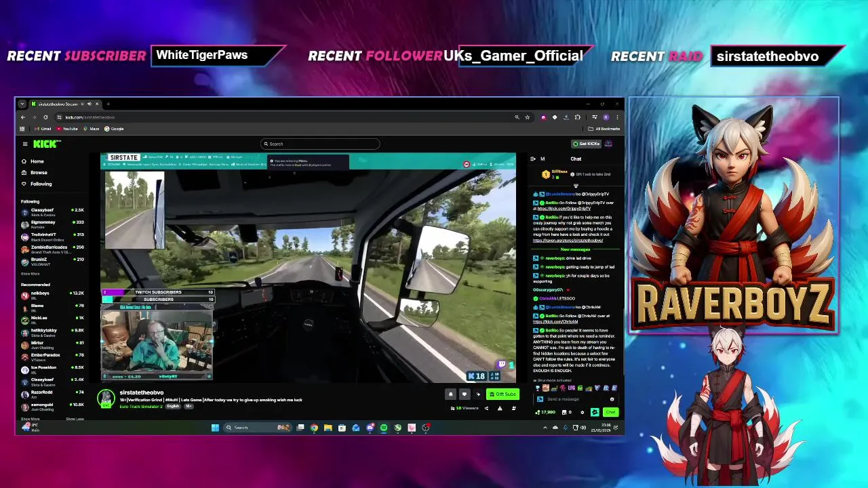Reload the browser page

45,117
